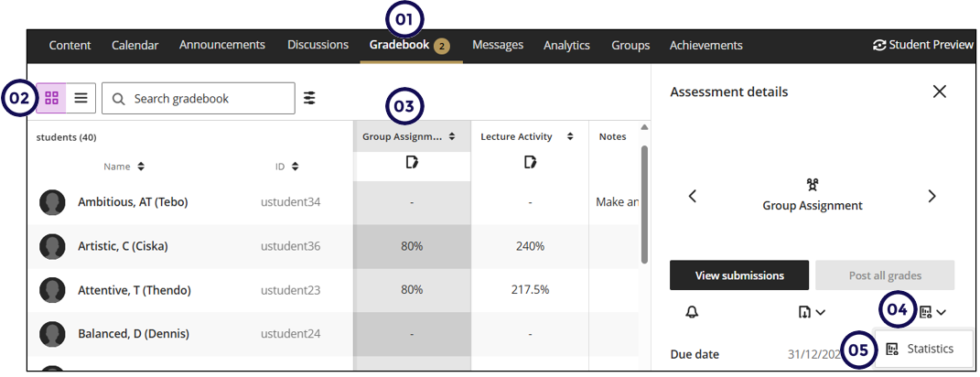The width and height of the screenshot is (980, 377).
Task: Click the 240% Lecture Activity grade
Action: [530, 246]
